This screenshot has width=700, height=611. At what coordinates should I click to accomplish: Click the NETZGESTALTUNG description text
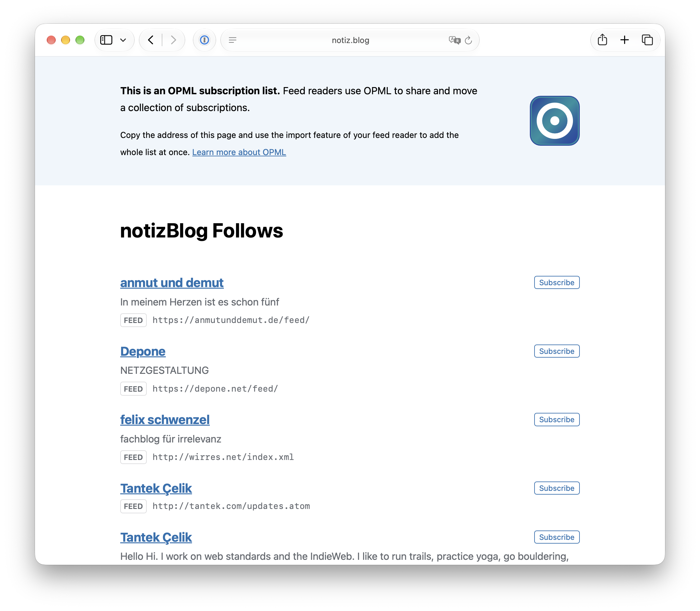pyautogui.click(x=165, y=370)
